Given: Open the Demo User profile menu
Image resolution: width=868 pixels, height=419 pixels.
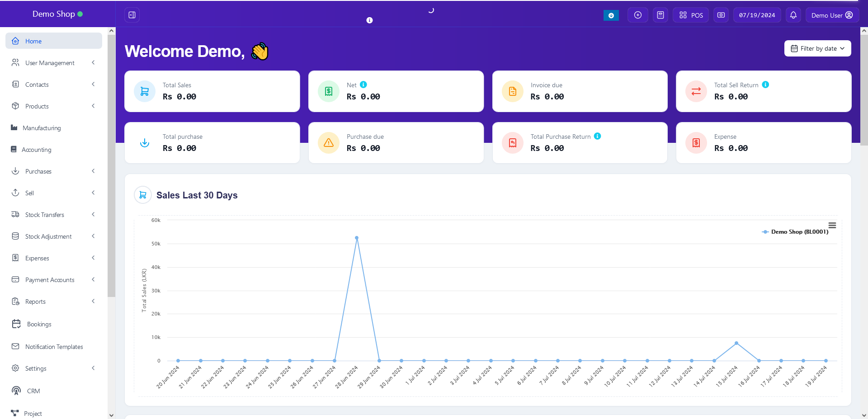Looking at the screenshot, I should tap(832, 15).
